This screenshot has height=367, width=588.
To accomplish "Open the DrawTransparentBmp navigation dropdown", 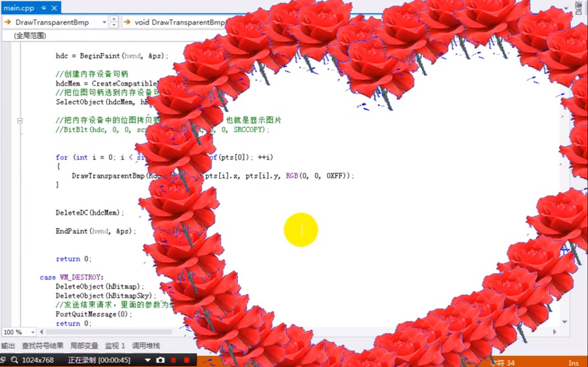I will coord(104,22).
